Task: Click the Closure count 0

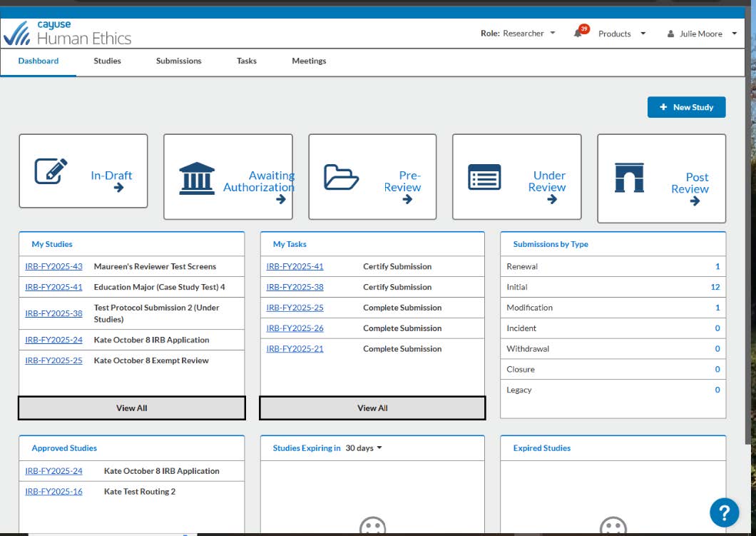Action: [x=717, y=369]
